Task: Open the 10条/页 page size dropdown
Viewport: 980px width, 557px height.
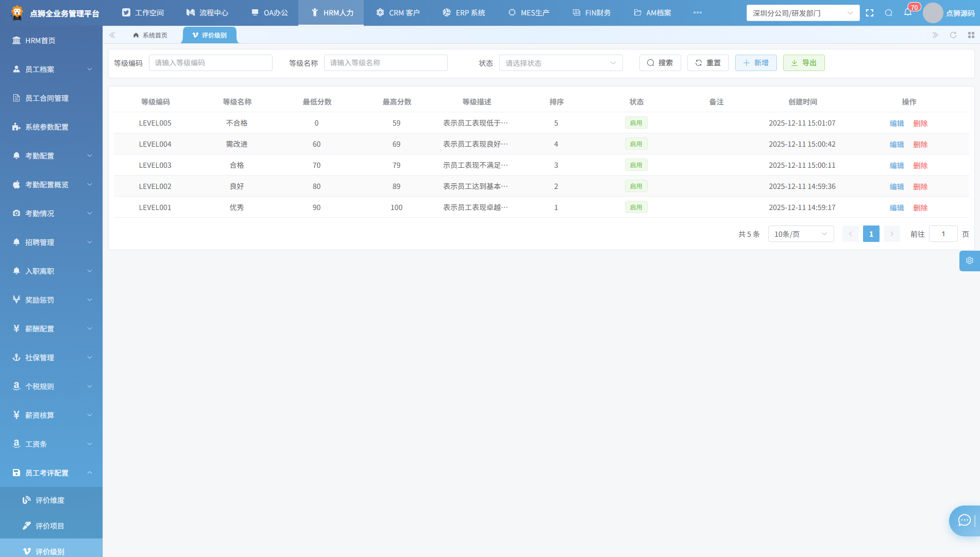Action: [x=801, y=234]
